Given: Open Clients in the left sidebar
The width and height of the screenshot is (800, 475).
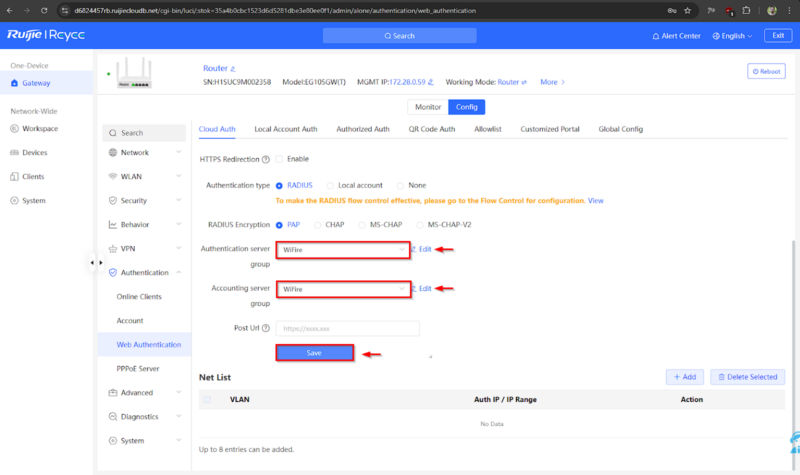Looking at the screenshot, I should click(33, 176).
